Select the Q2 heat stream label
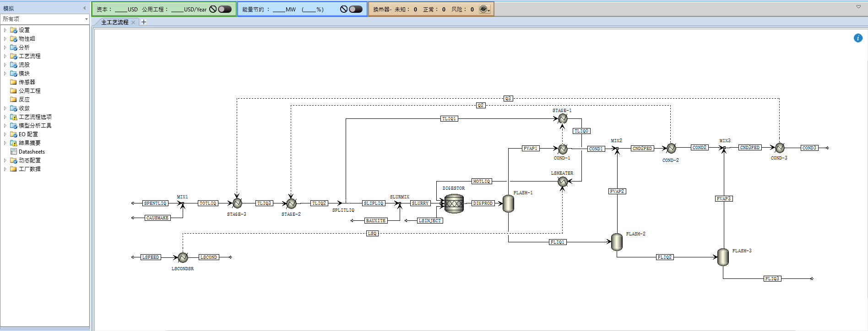This screenshot has height=331, width=868. pyautogui.click(x=480, y=106)
